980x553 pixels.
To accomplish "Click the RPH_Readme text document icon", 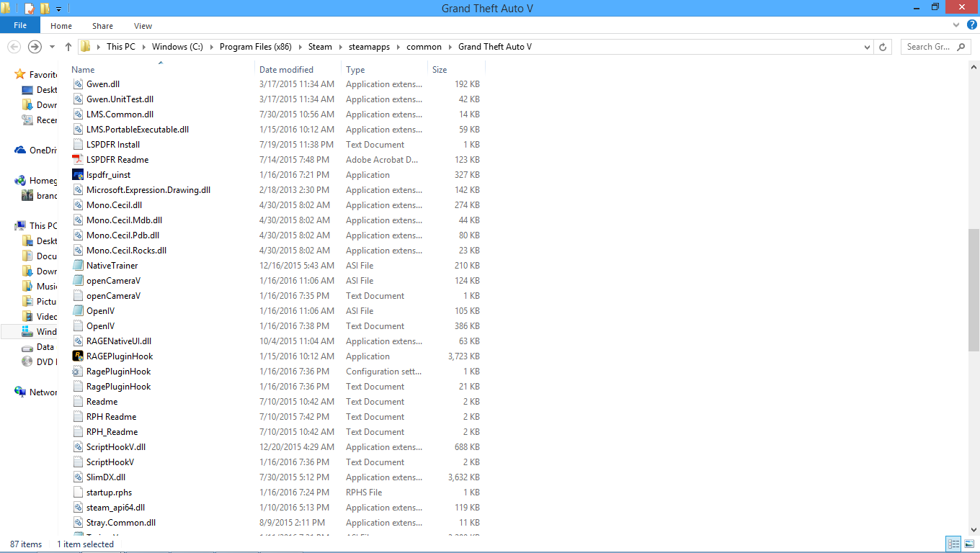I will (x=79, y=432).
